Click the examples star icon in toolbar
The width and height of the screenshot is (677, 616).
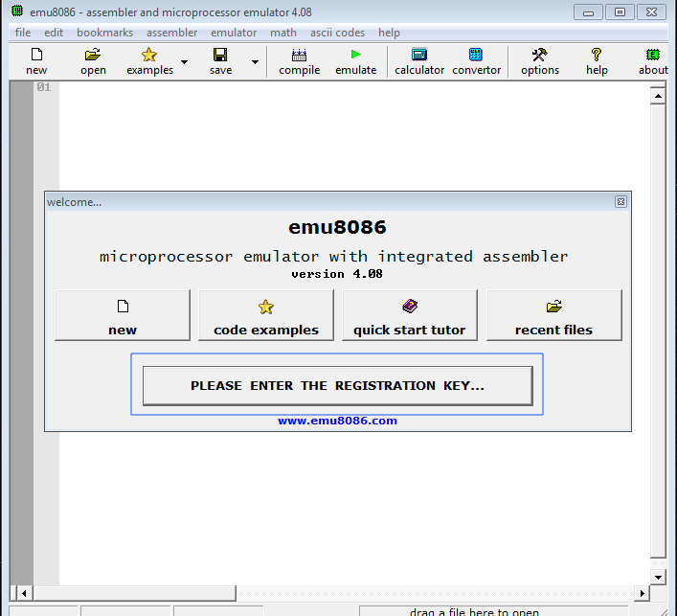click(x=149, y=56)
